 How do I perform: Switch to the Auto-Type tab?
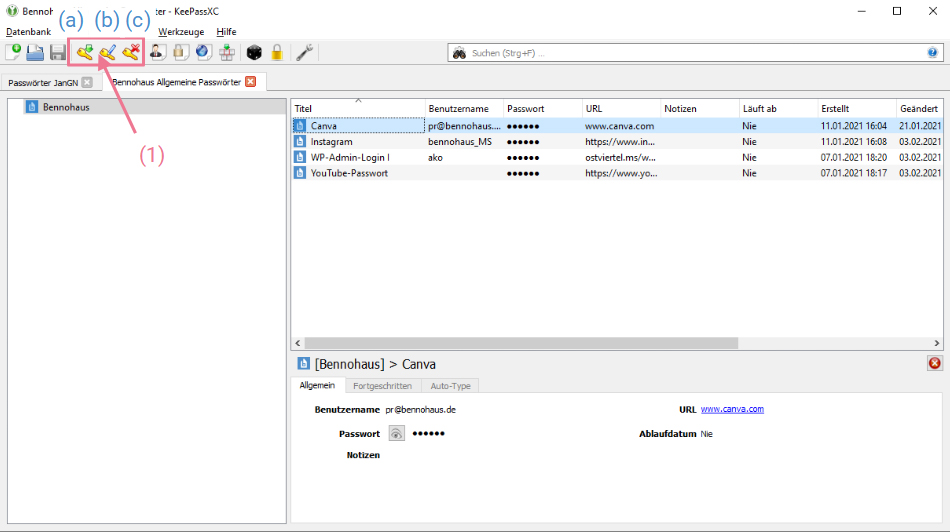coord(450,385)
